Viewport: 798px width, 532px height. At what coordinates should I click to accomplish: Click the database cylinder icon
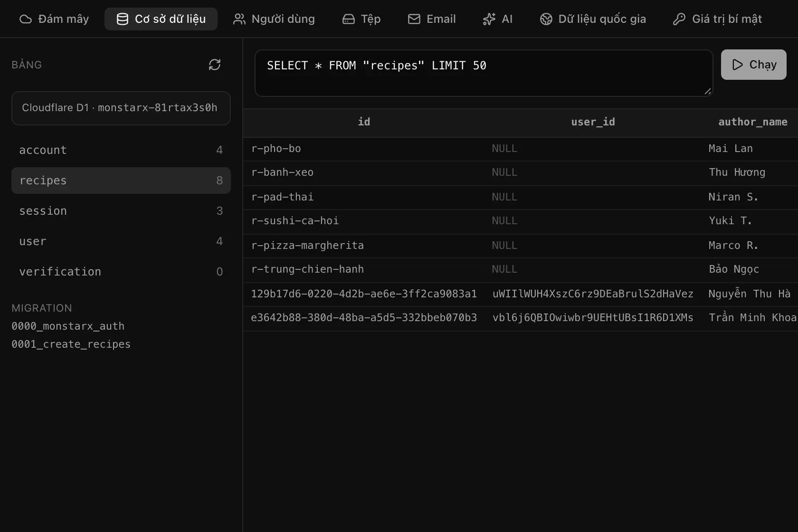point(123,19)
